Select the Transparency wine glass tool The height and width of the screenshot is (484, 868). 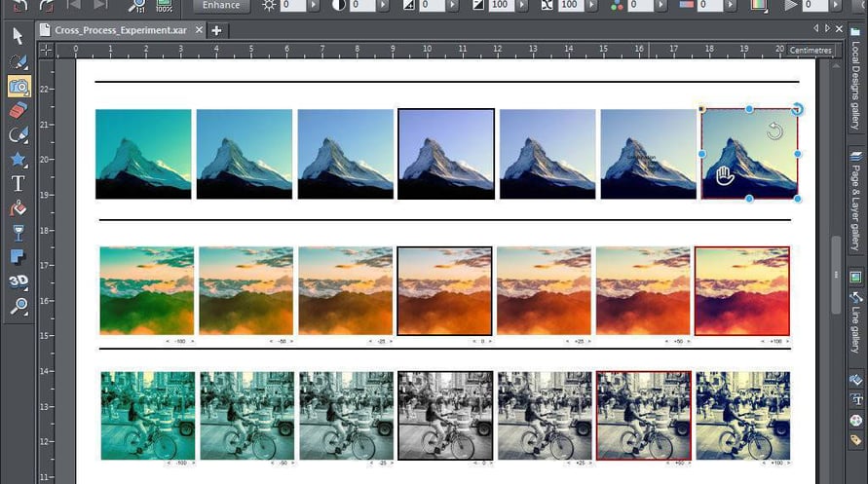click(19, 233)
